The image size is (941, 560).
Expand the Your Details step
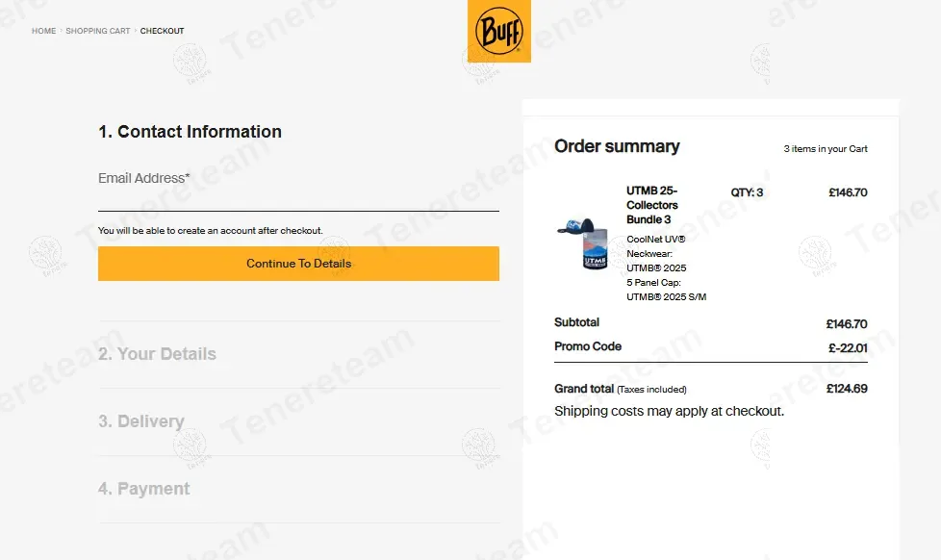pyautogui.click(x=157, y=354)
